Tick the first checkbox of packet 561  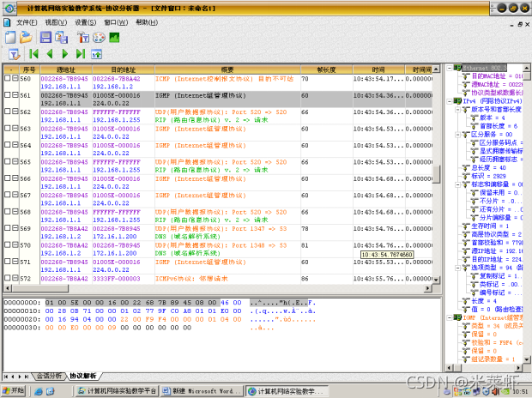pyautogui.click(x=8, y=94)
